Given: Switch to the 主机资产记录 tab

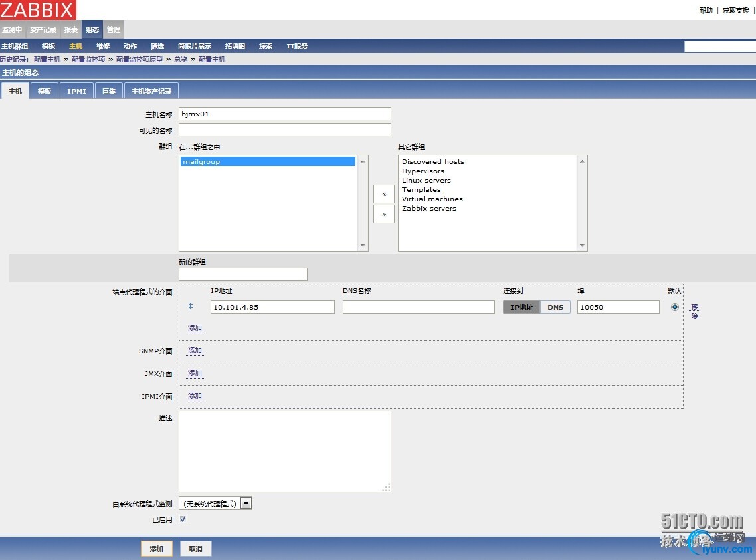Looking at the screenshot, I should tap(151, 91).
